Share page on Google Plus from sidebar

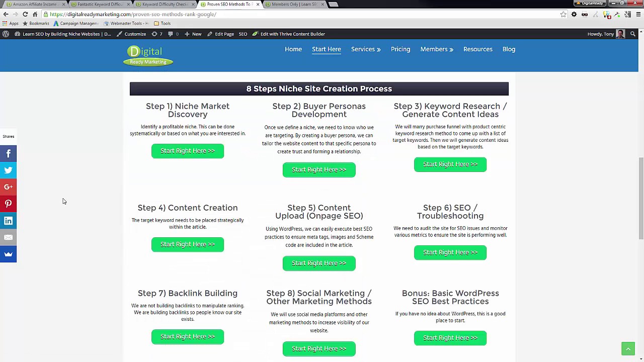pos(8,187)
